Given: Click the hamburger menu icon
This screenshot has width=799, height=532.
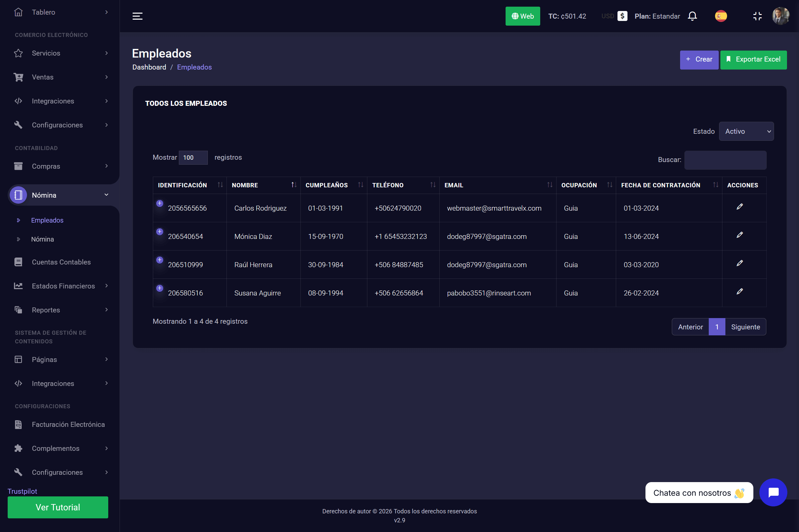Looking at the screenshot, I should [137, 16].
